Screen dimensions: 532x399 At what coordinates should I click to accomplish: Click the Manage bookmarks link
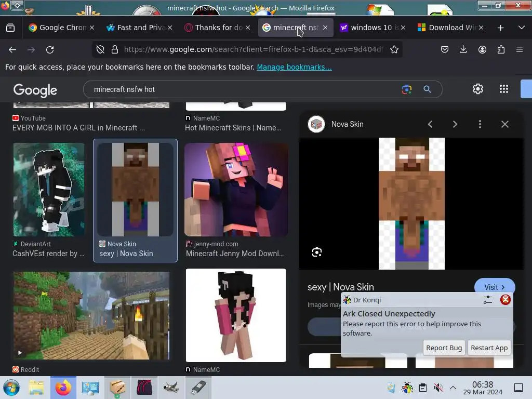point(294,67)
